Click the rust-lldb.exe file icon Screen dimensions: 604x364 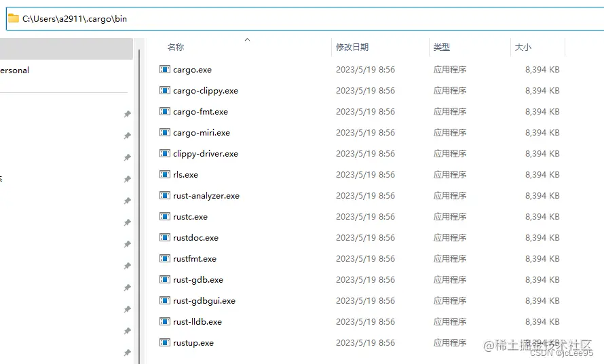tap(165, 321)
